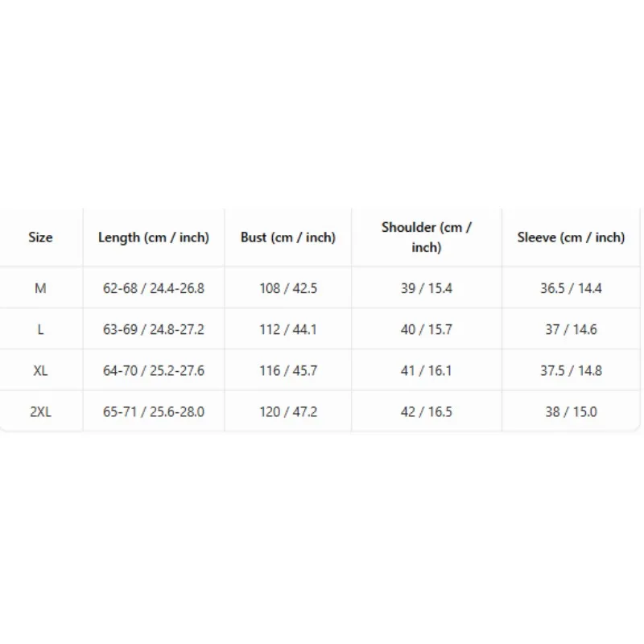Screen dimensions: 644x644
Task: Click the Size column header
Action: click(x=40, y=237)
